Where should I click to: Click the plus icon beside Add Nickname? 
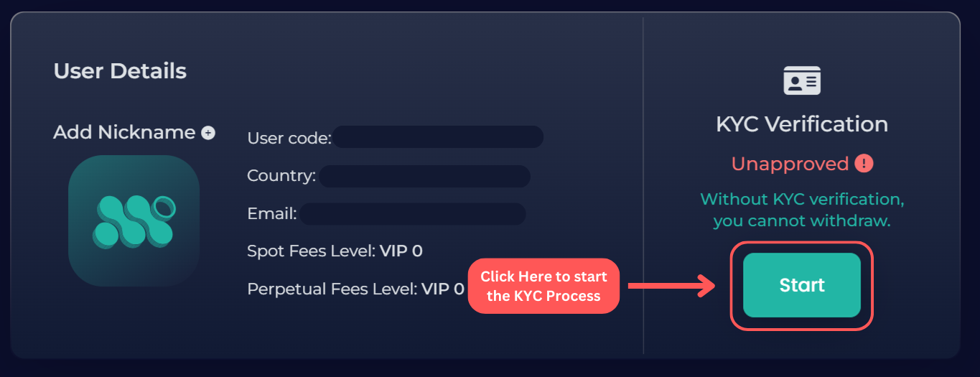point(208,133)
